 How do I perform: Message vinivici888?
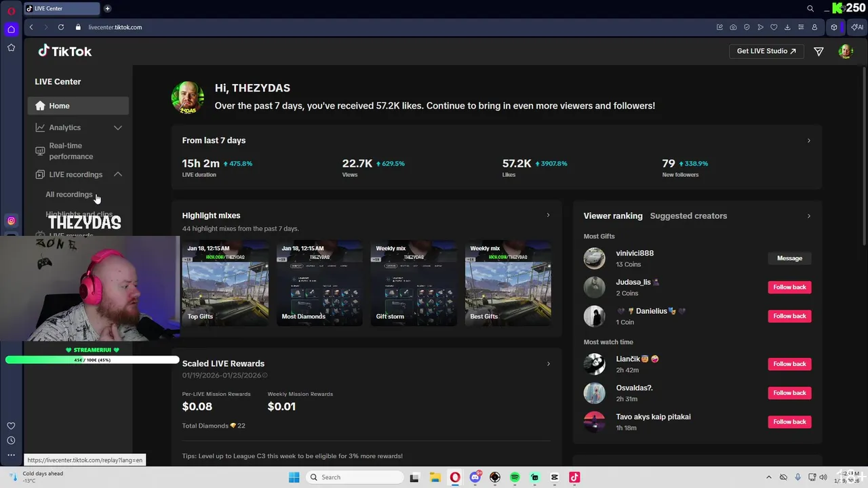tap(789, 258)
